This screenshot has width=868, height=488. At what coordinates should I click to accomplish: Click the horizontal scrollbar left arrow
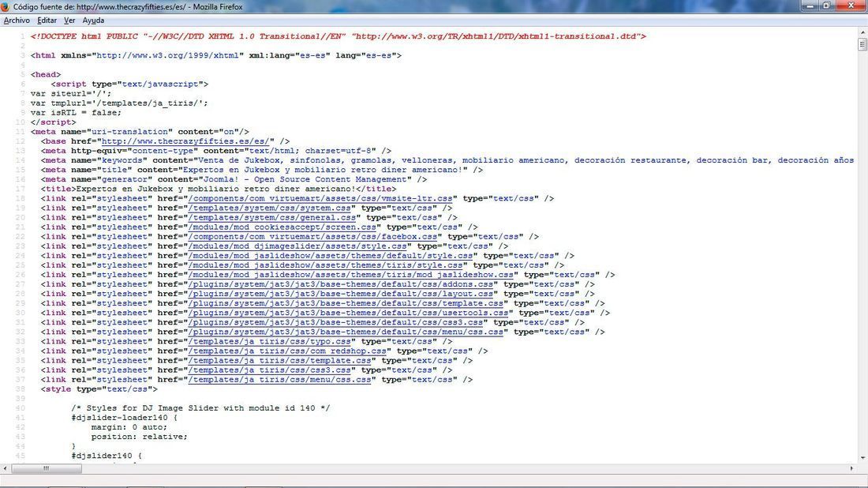(x=5, y=468)
